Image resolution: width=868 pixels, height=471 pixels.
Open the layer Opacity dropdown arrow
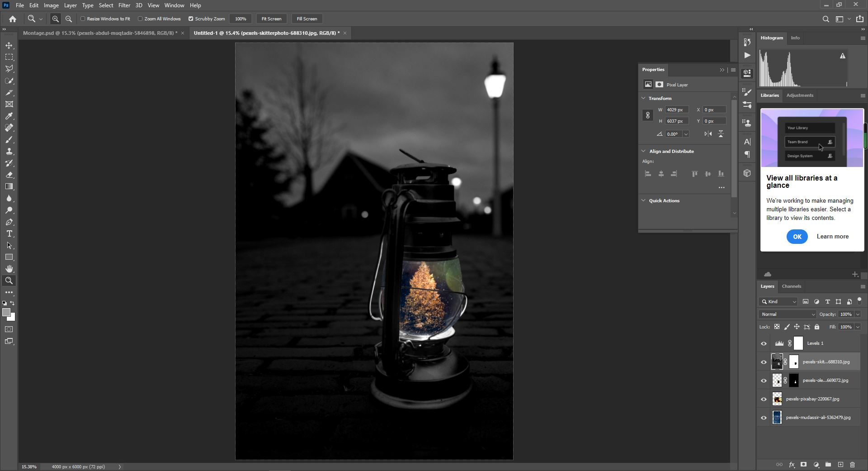[x=858, y=314]
